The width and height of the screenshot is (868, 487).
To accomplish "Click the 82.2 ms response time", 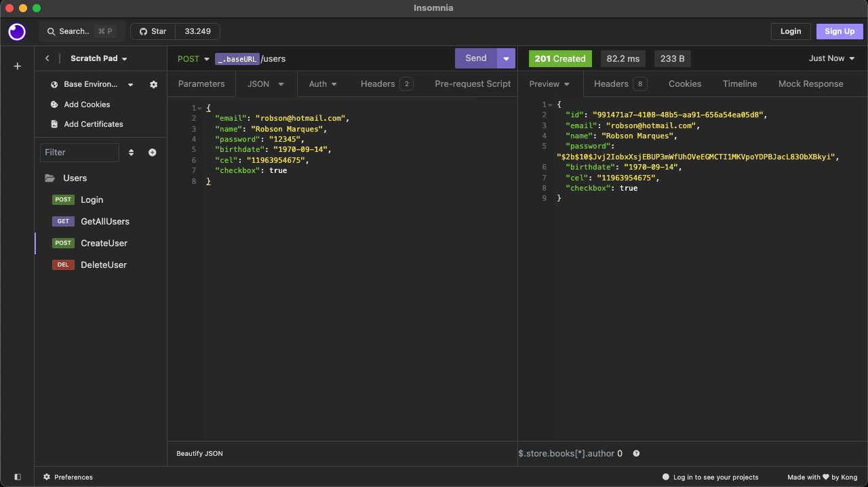I will coord(623,58).
